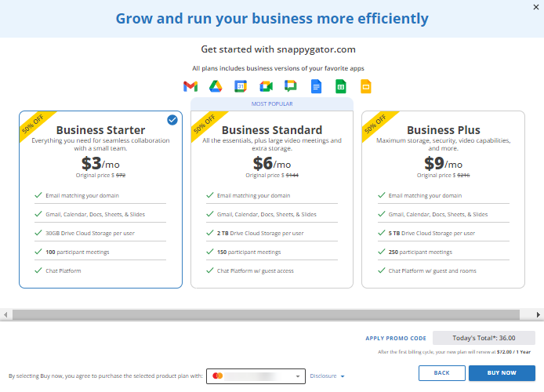Click the Google Drive icon
Viewport: 544px width, 392px height.
pos(216,86)
